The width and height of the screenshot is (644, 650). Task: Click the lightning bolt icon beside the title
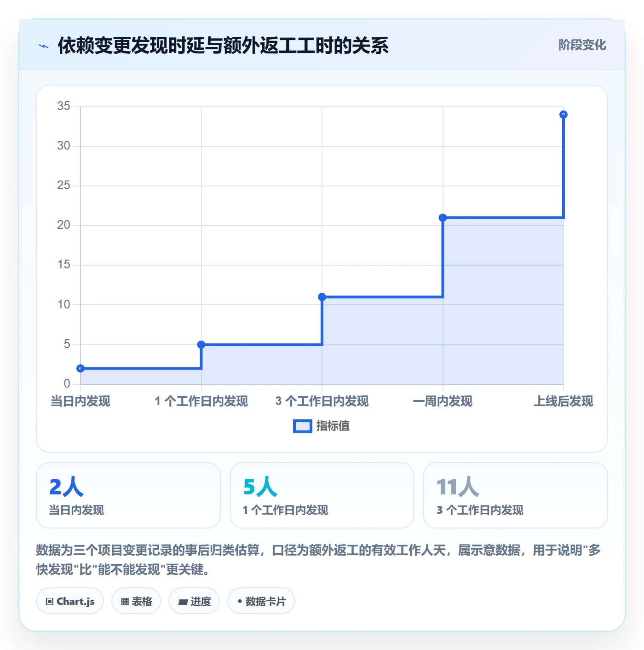click(44, 46)
